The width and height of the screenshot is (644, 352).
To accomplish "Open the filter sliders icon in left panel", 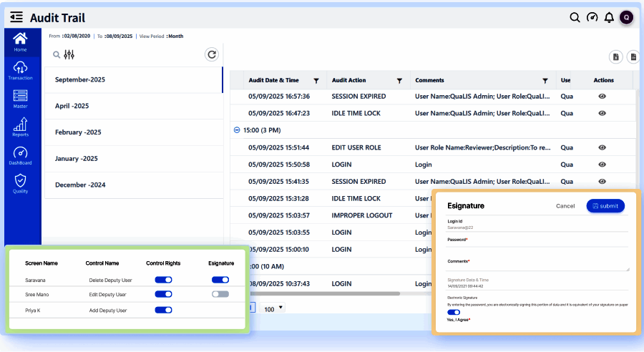I will (x=69, y=54).
